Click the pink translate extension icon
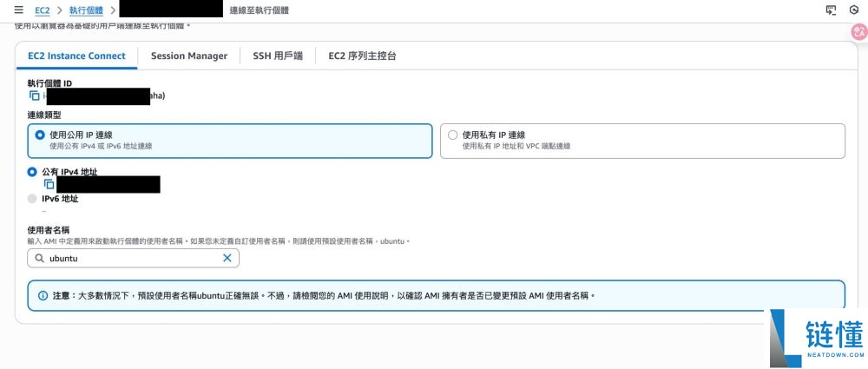The height and width of the screenshot is (369, 868). (x=858, y=32)
